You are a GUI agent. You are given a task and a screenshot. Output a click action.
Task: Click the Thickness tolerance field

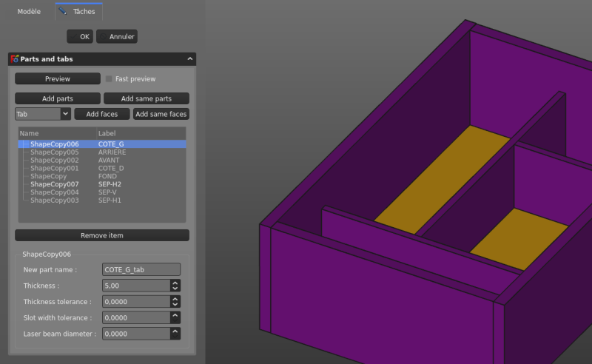point(136,302)
